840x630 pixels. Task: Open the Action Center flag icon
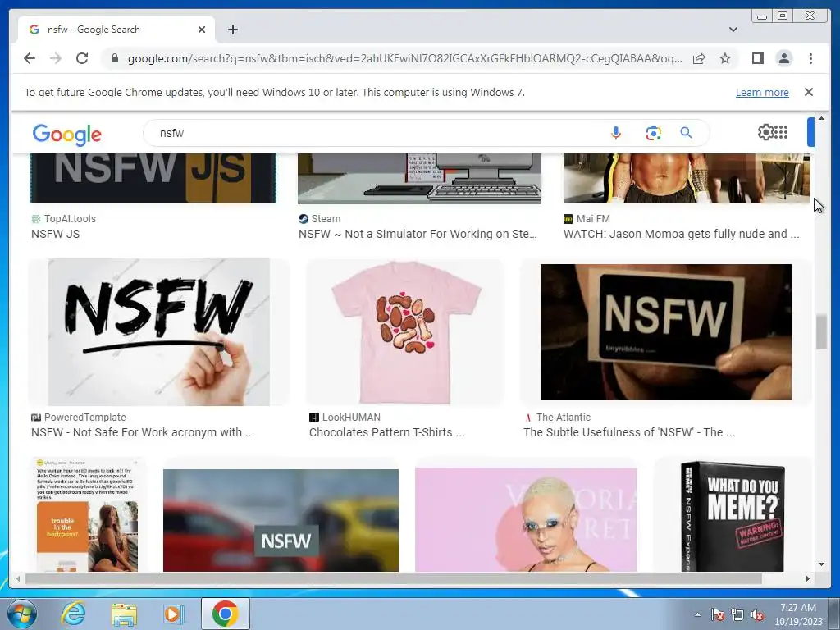pyautogui.click(x=717, y=614)
